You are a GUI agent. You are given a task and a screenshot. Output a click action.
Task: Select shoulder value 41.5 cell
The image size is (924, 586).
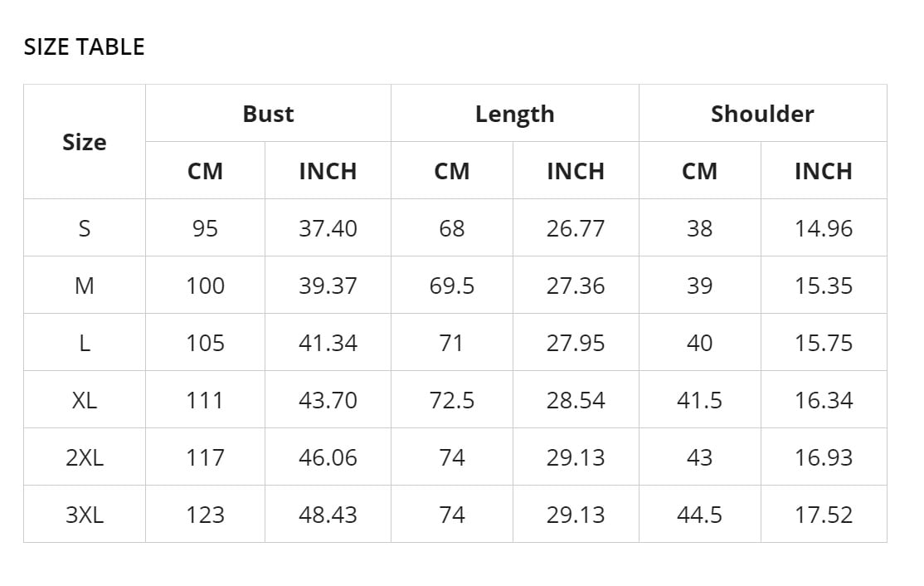tap(699, 399)
